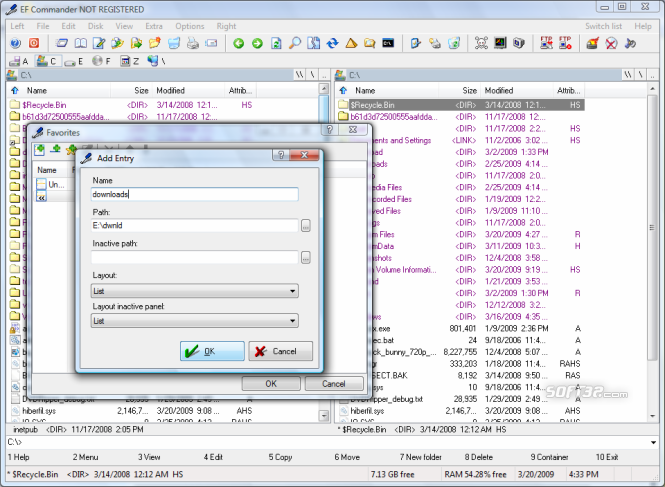
Task: Open the Layout inactive panel dropdown
Action: (x=195, y=321)
